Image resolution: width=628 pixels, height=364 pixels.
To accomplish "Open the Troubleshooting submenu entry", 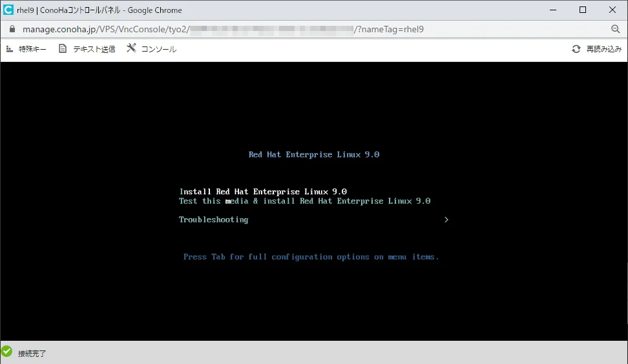I will pos(213,219).
